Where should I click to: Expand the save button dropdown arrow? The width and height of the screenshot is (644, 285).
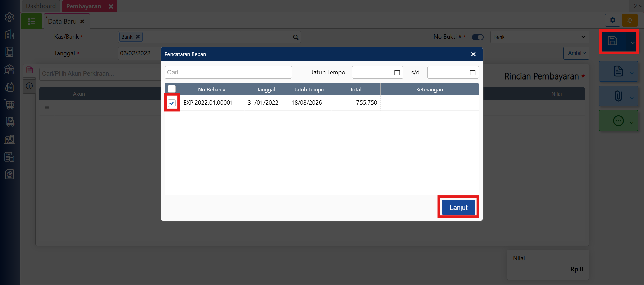633,43
